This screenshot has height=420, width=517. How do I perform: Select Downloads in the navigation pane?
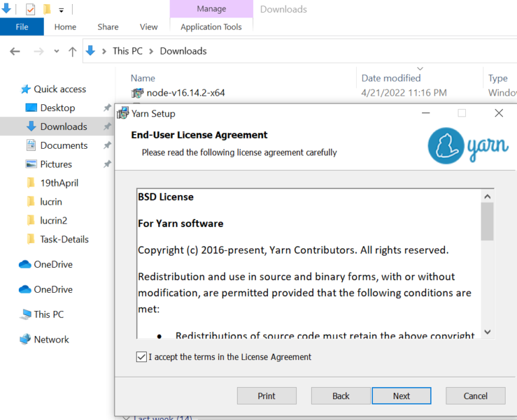pyautogui.click(x=64, y=127)
